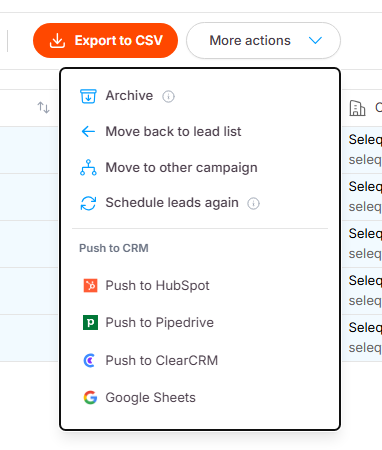
Task: Expand the More actions dropdown
Action: (x=263, y=41)
